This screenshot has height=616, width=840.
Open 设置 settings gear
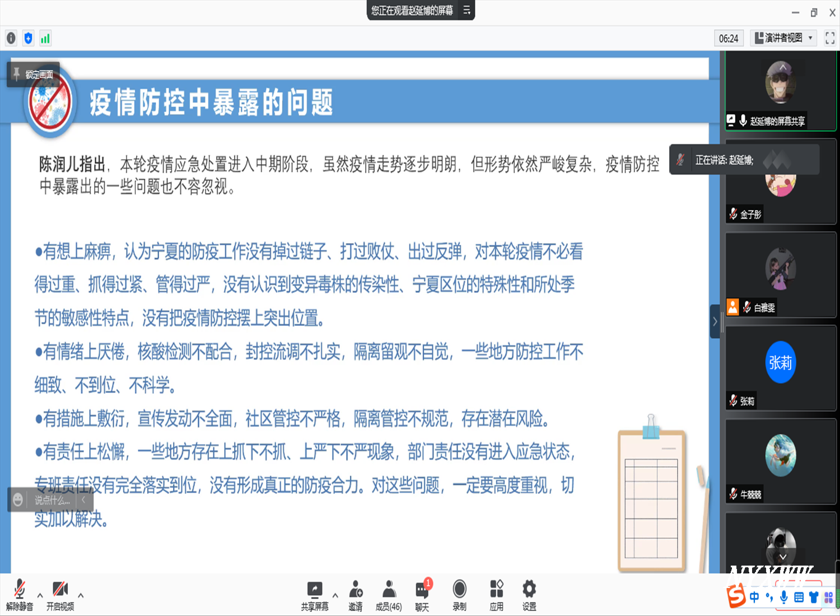click(529, 595)
